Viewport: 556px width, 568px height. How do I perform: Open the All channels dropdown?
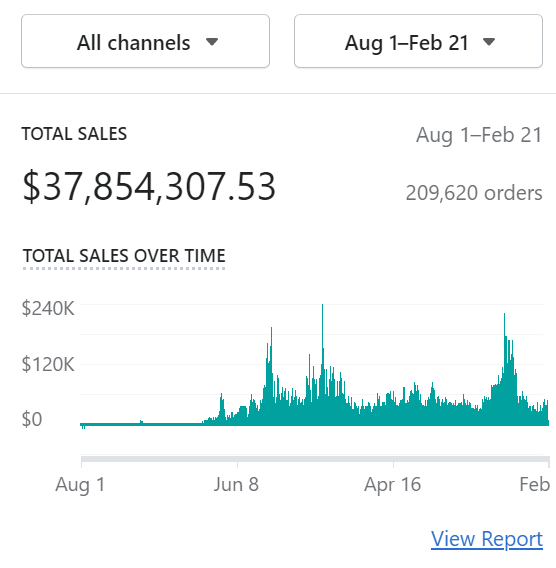coord(145,41)
